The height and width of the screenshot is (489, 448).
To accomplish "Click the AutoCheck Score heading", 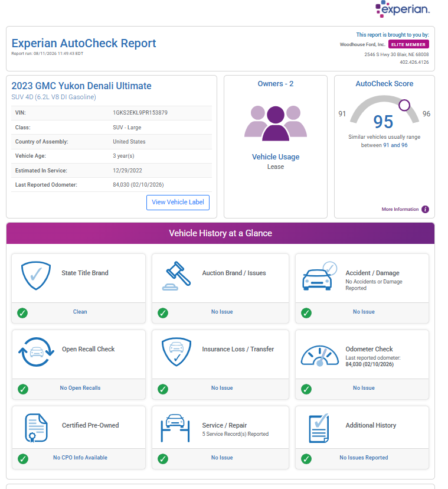I will (x=384, y=84).
